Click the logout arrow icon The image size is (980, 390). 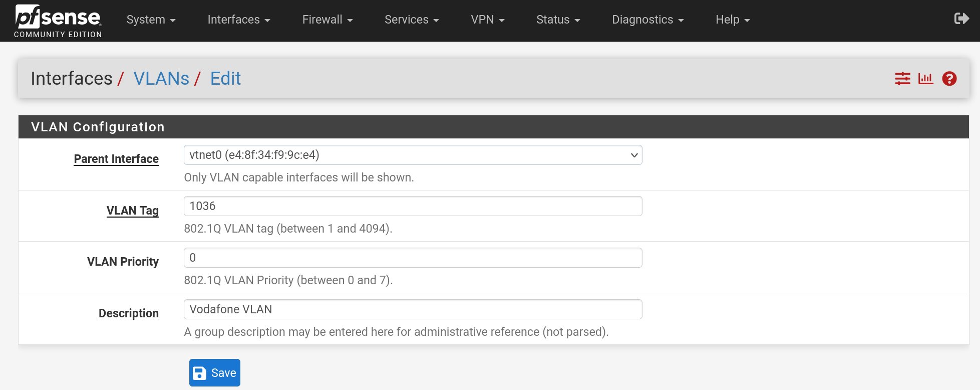pyautogui.click(x=961, y=19)
